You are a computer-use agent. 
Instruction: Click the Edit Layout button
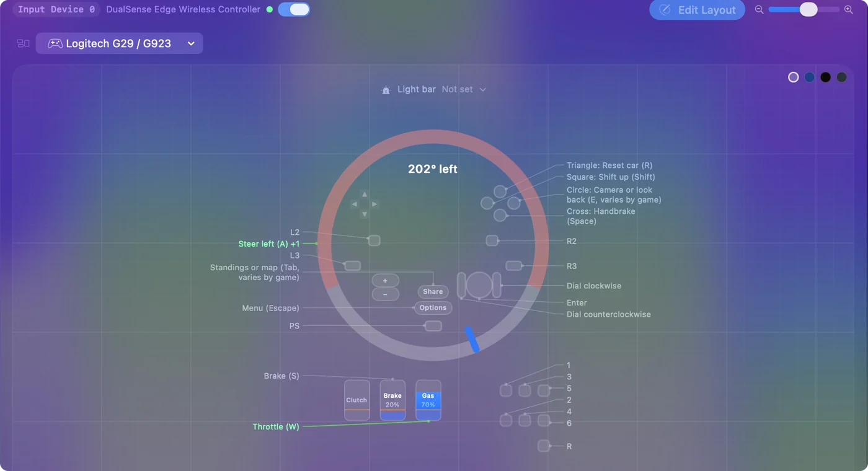[x=697, y=10]
